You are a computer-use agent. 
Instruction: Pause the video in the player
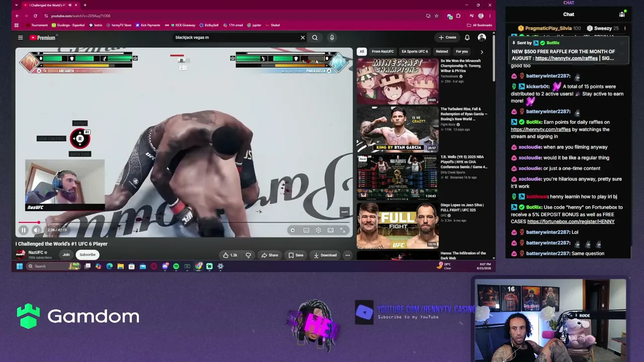coord(24,230)
